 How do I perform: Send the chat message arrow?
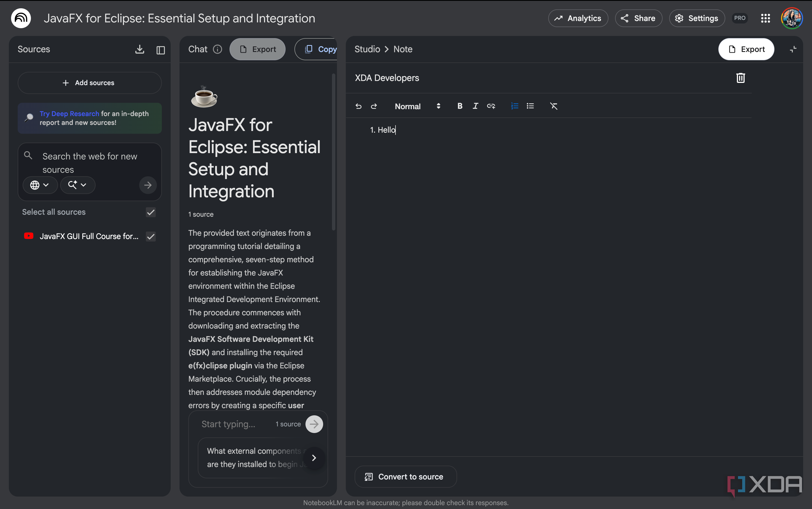(x=314, y=424)
